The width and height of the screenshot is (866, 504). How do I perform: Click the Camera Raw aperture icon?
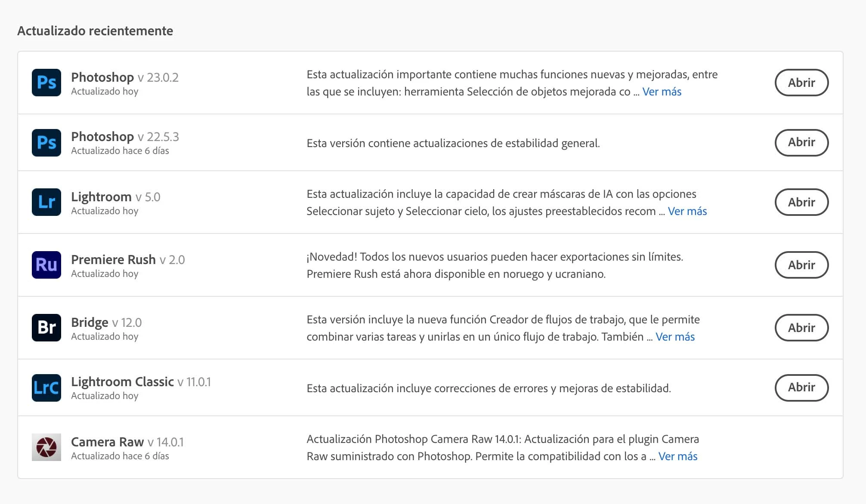click(x=46, y=447)
